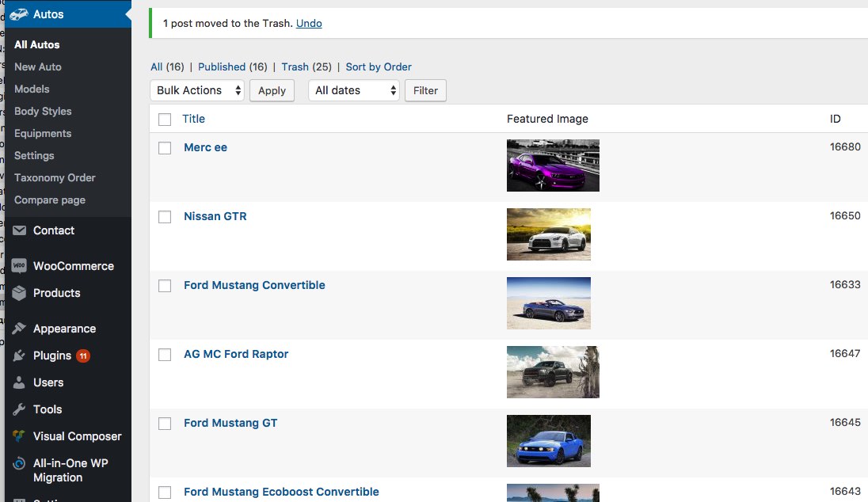Image resolution: width=868 pixels, height=502 pixels.
Task: Click the Featured Image column header
Action: coord(547,119)
